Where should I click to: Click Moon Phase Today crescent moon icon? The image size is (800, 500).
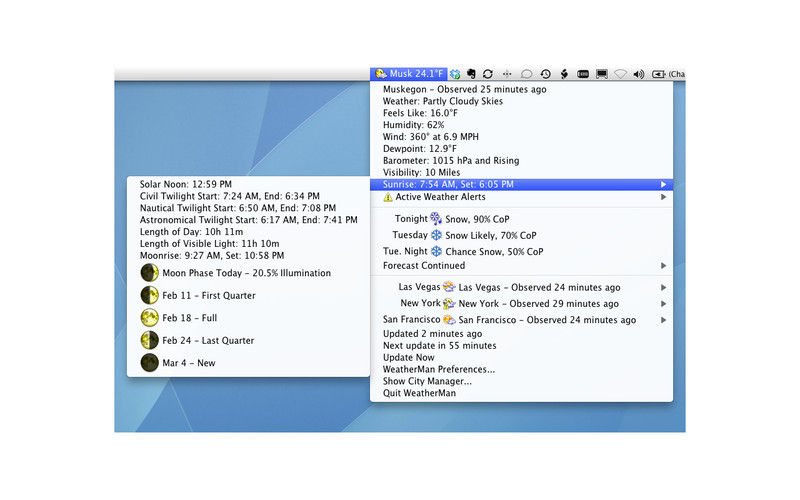pos(149,273)
